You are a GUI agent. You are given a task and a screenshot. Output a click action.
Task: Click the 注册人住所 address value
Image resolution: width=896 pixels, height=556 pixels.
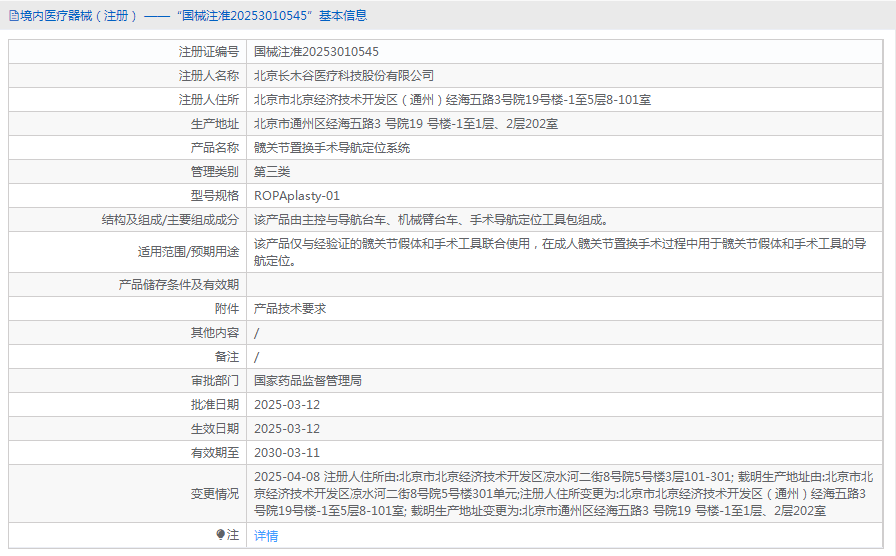pyautogui.click(x=452, y=99)
